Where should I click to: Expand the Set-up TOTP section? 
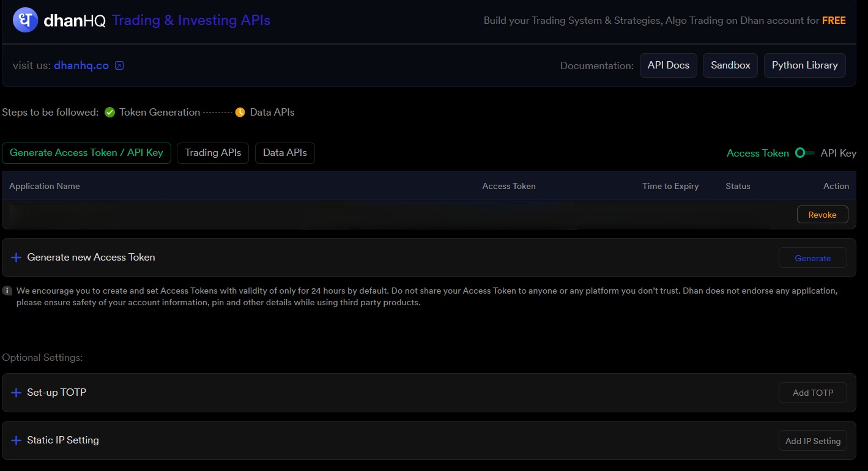[x=57, y=393]
